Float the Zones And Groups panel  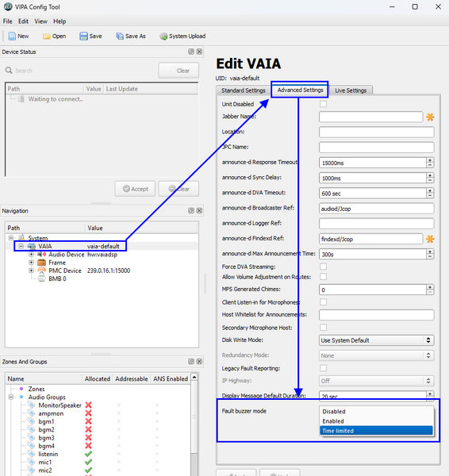click(x=191, y=362)
